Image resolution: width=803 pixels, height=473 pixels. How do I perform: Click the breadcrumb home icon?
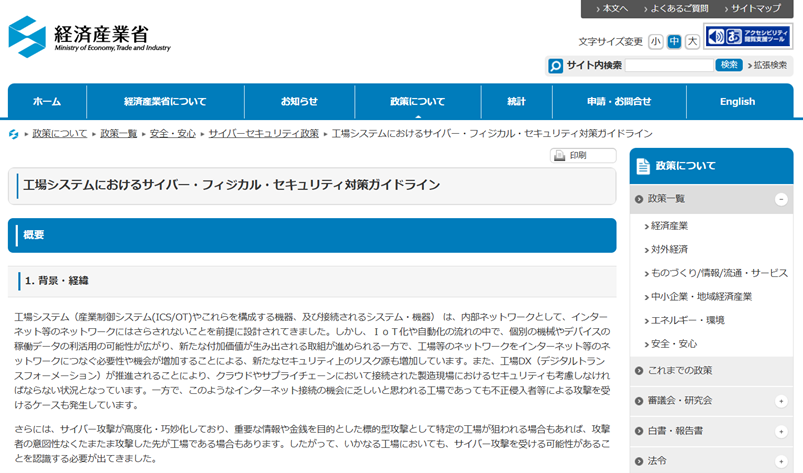[x=14, y=134]
